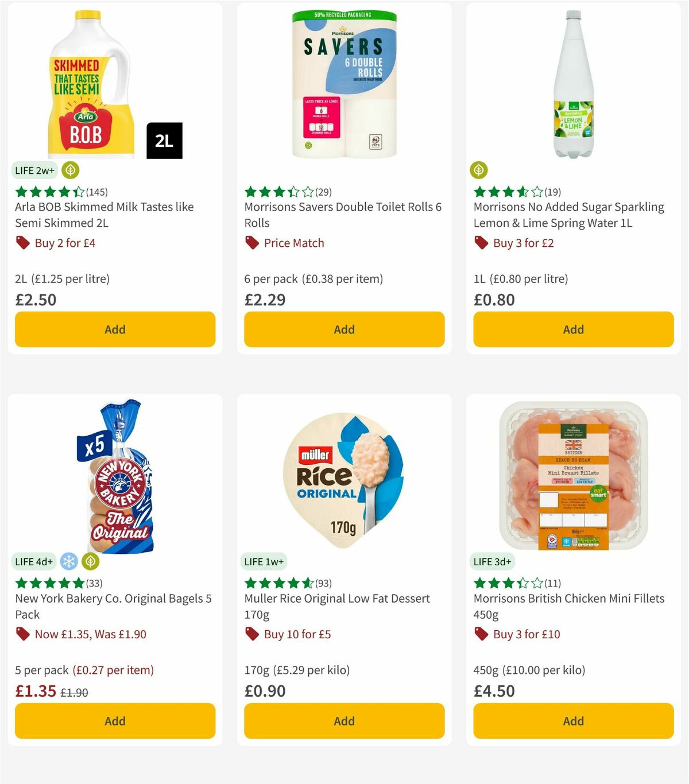The image size is (689, 784).
Task: Click the star rating for Arla BOB Skimmed Milk
Action: [45, 193]
